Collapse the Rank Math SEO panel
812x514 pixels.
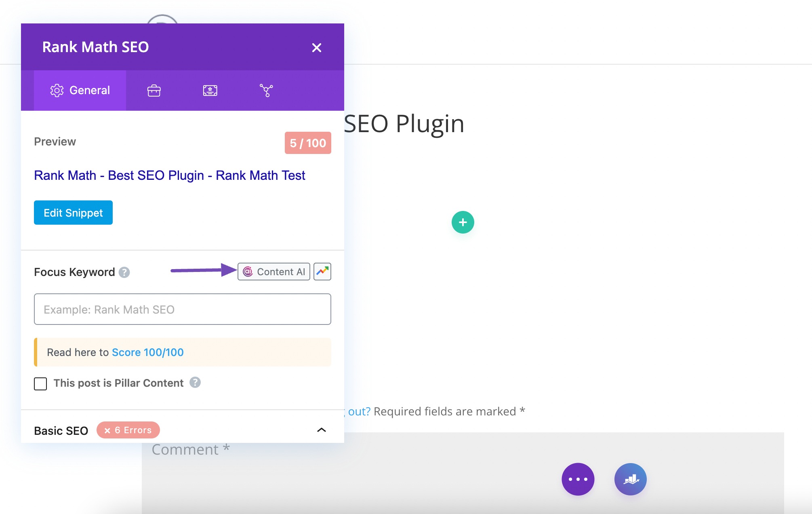(317, 47)
